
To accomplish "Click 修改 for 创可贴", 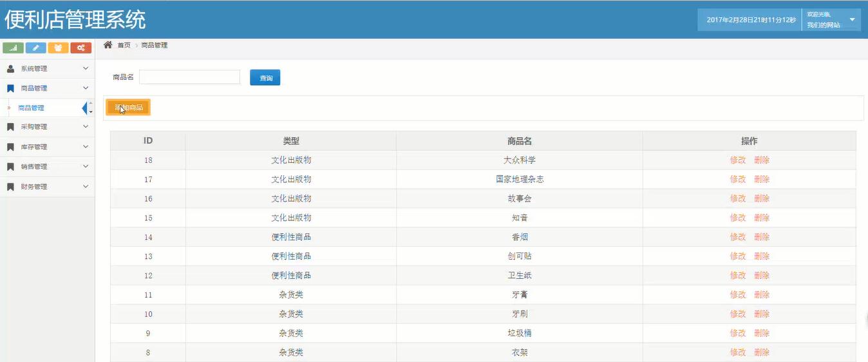I will click(738, 256).
